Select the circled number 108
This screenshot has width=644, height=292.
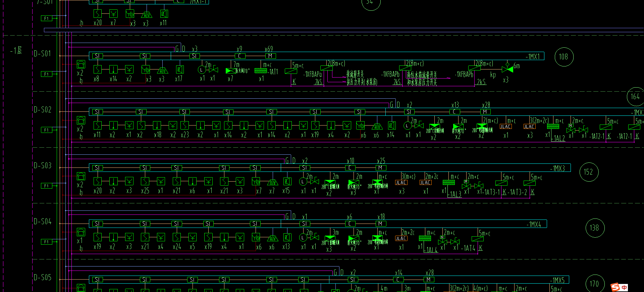(564, 57)
